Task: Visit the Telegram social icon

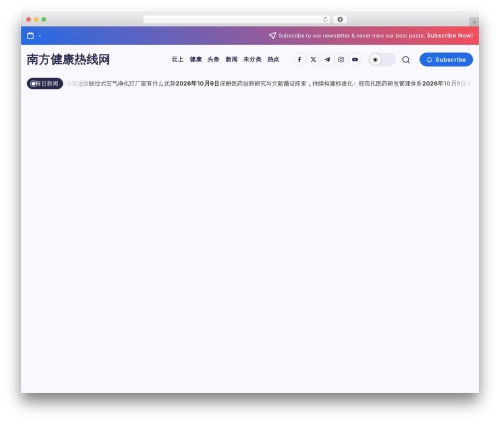Action: (x=327, y=60)
